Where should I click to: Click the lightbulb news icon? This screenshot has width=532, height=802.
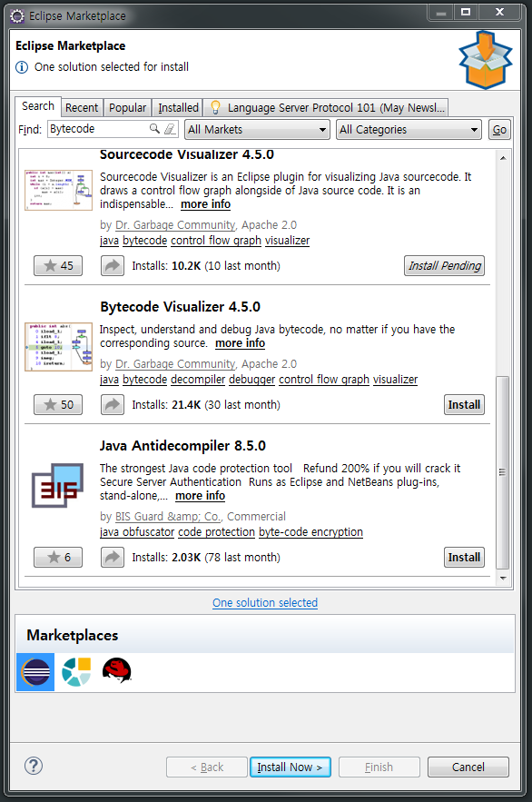215,107
